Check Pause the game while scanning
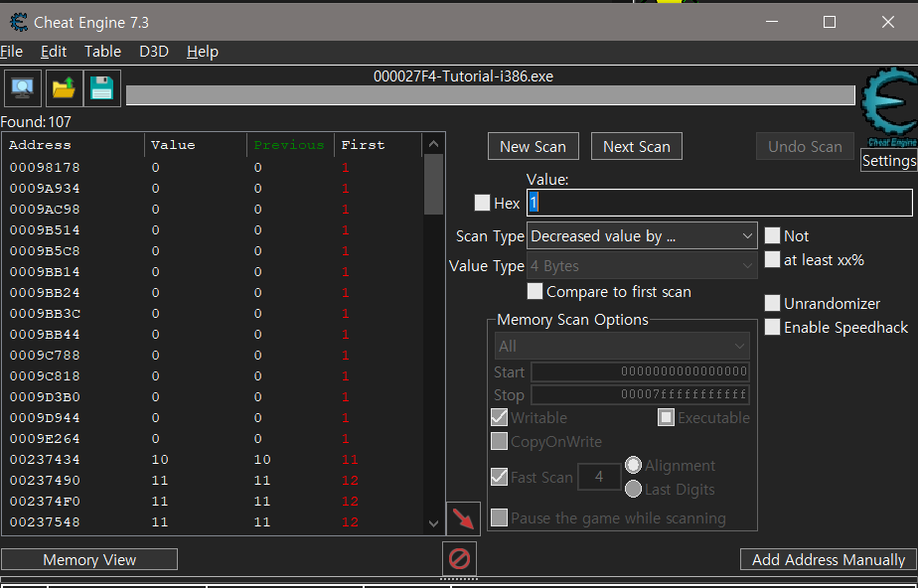The image size is (918, 588). (x=499, y=517)
